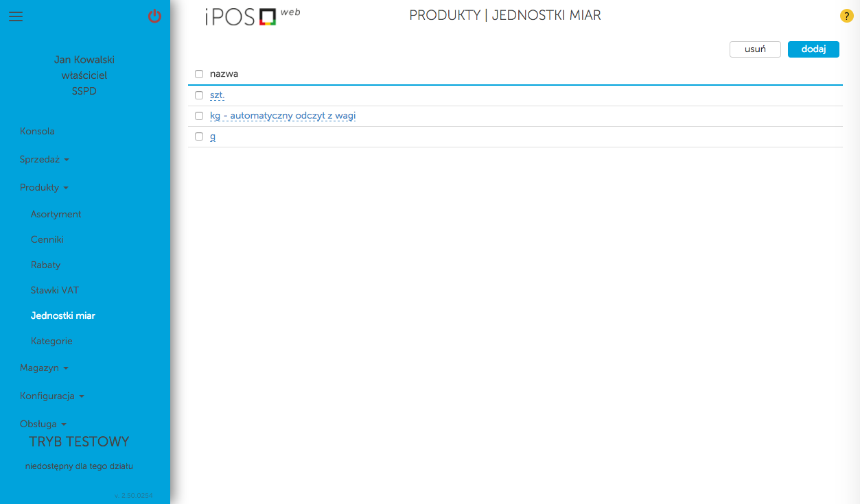Screen dimensions: 860x504
Task: Expand the Konfiguracja sidebar section
Action: pyautogui.click(x=51, y=396)
